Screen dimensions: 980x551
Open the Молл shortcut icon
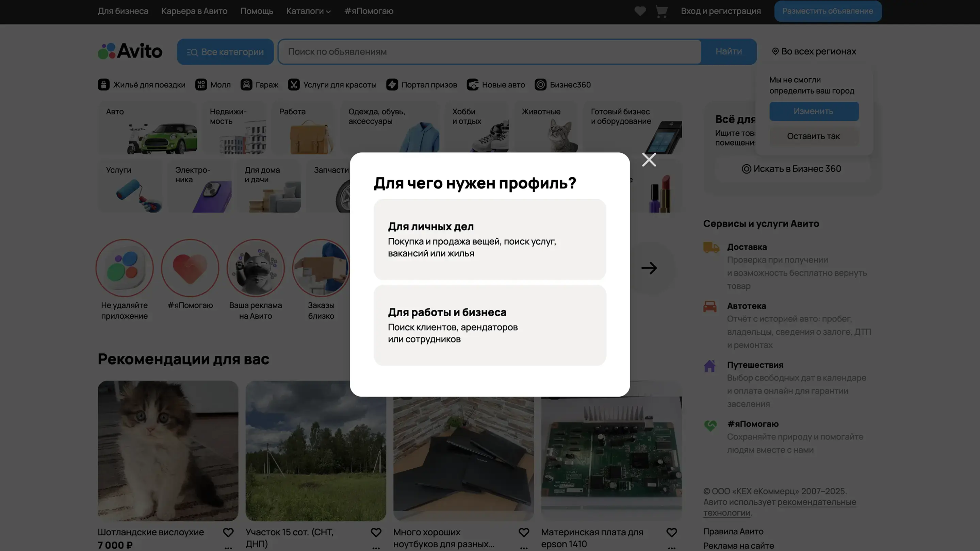tap(201, 84)
